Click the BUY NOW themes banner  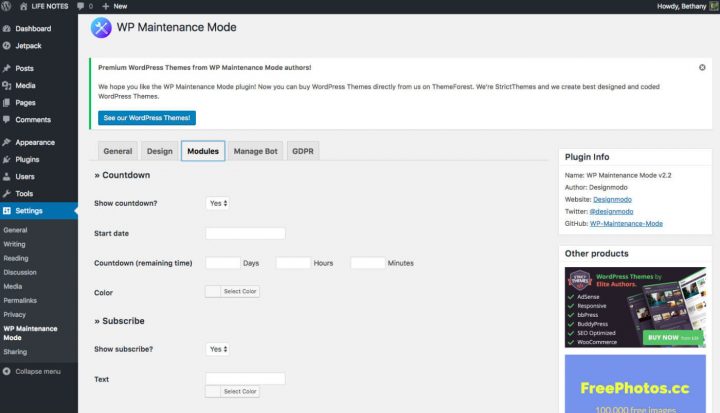[636, 307]
